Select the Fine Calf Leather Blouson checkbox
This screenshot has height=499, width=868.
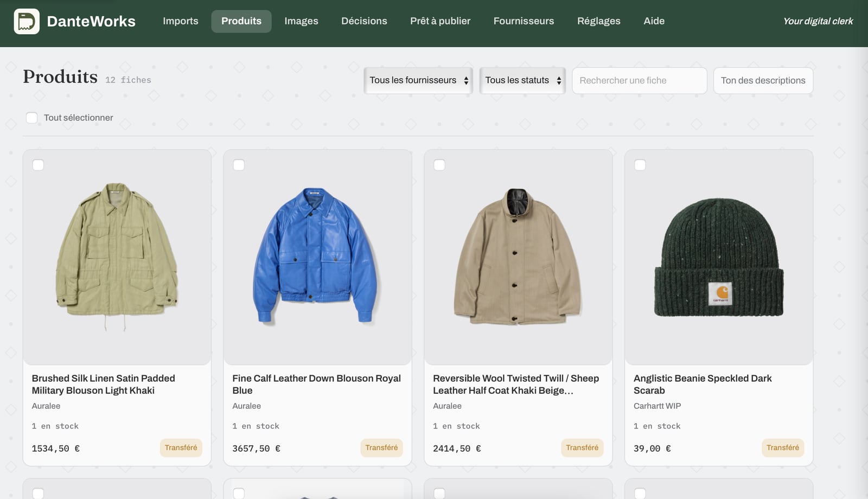(x=239, y=165)
